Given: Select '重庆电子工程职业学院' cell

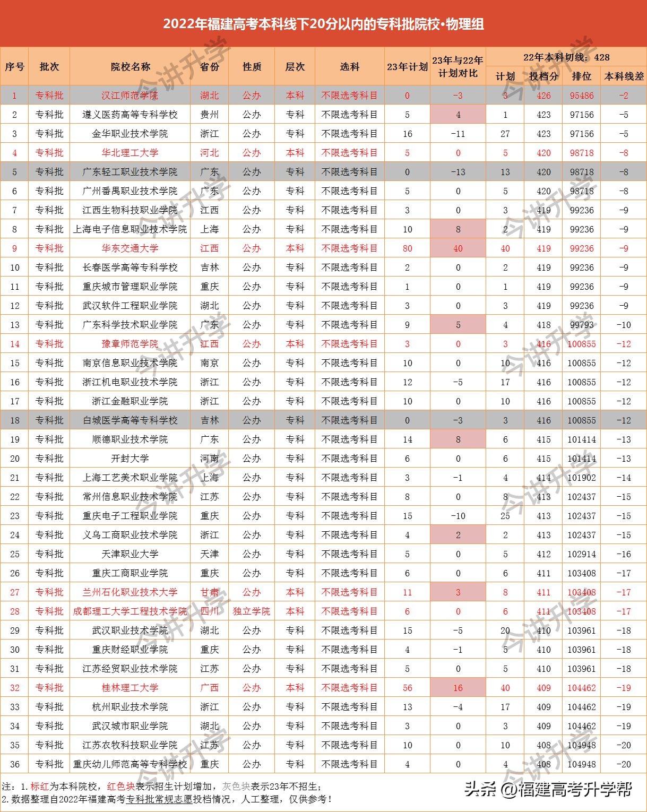Looking at the screenshot, I should pos(130,516).
